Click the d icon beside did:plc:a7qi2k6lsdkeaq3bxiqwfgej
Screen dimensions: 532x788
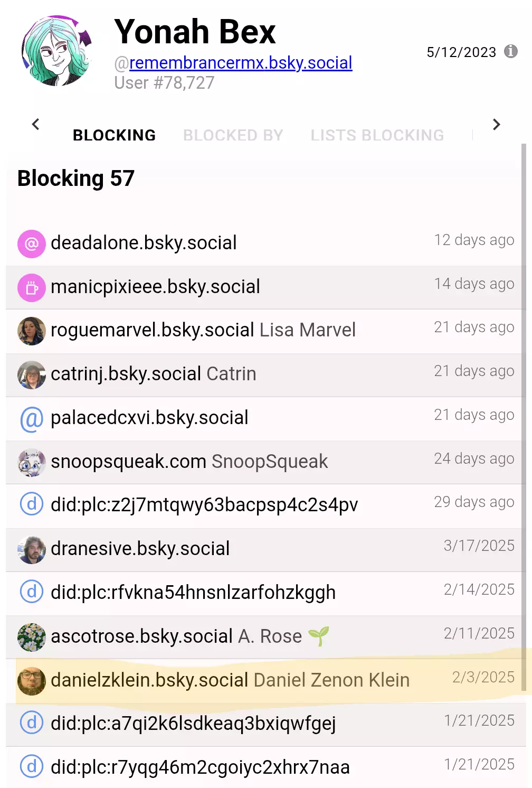[x=32, y=723]
